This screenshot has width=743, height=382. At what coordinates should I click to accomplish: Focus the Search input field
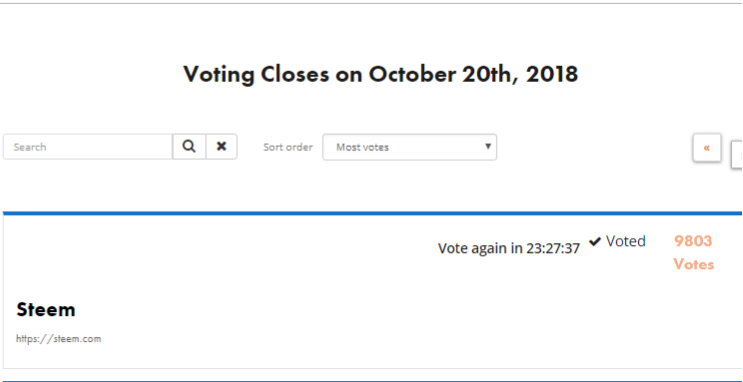click(88, 147)
